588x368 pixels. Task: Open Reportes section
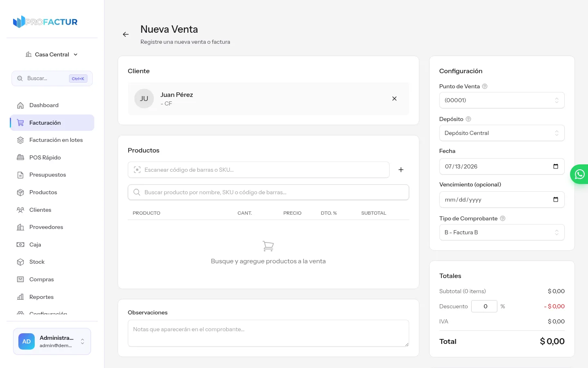52,297
